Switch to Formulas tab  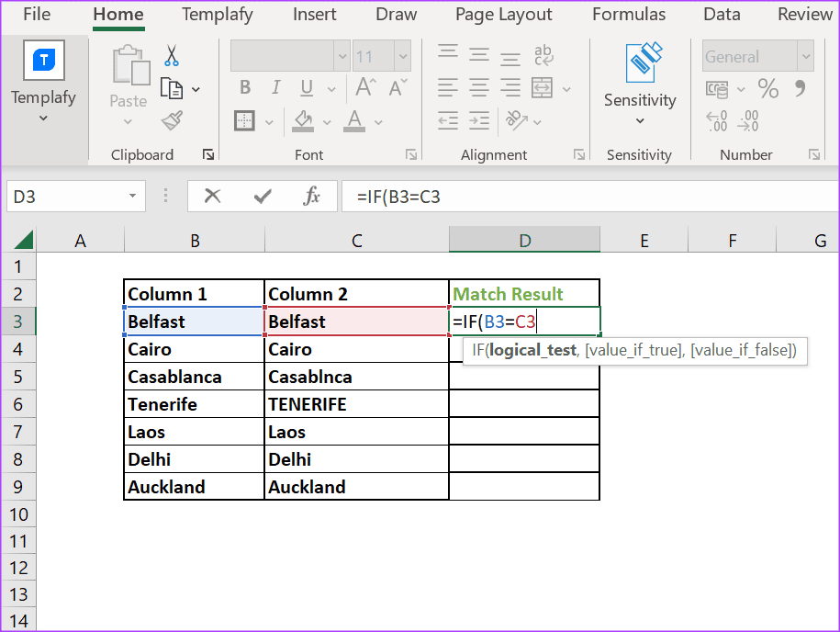(x=629, y=15)
